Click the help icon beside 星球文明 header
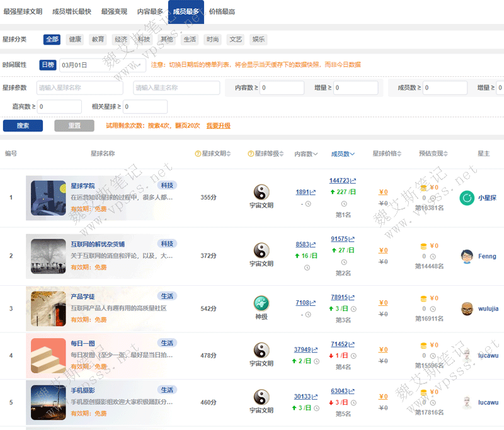This screenshot has height=430, width=504. (x=198, y=154)
